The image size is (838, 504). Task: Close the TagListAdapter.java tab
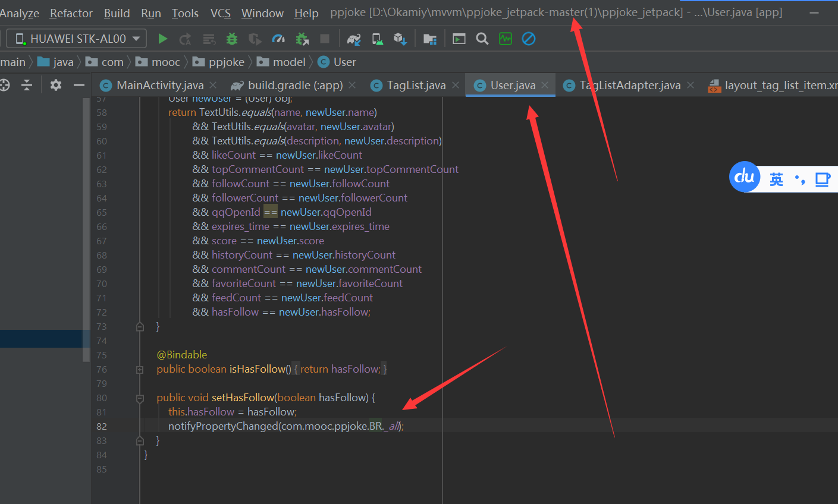[691, 85]
